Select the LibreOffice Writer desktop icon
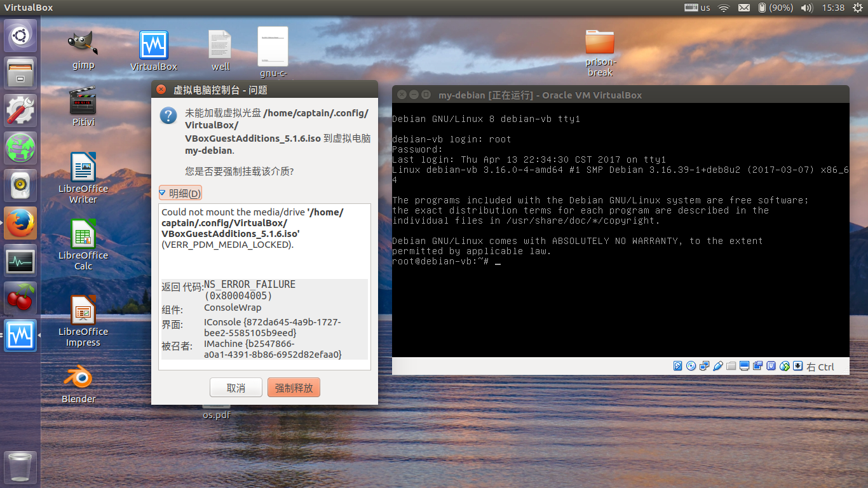The image size is (868, 488). coord(83,178)
